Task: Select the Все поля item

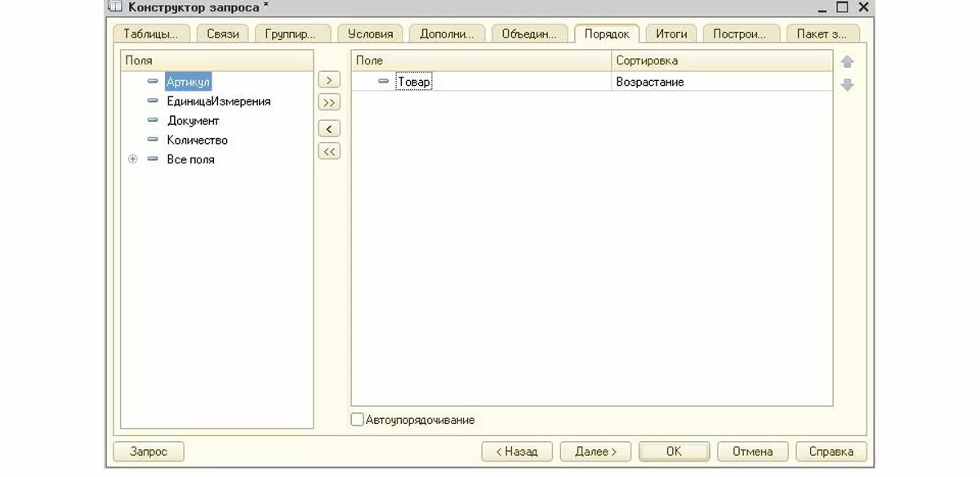Action: 190,160
